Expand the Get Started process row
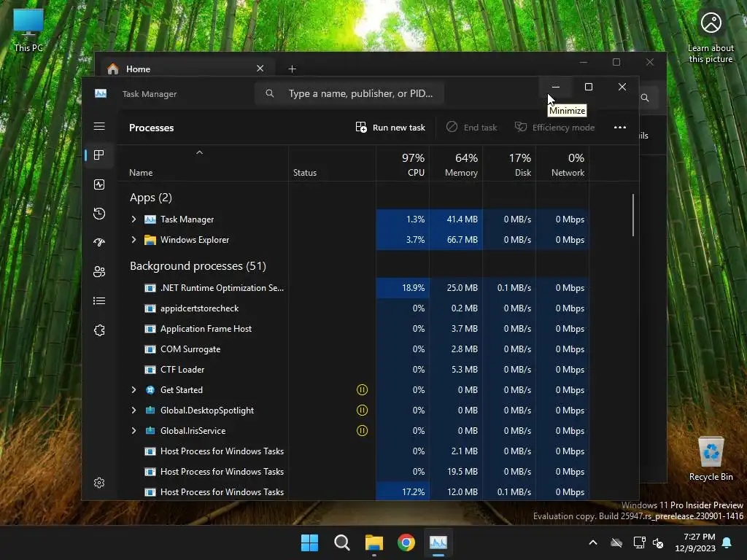The height and width of the screenshot is (560, 747). pyautogui.click(x=134, y=389)
